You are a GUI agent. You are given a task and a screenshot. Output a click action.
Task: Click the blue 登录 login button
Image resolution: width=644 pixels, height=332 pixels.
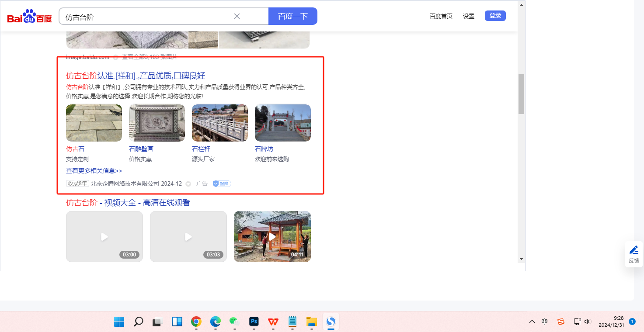tap(495, 16)
